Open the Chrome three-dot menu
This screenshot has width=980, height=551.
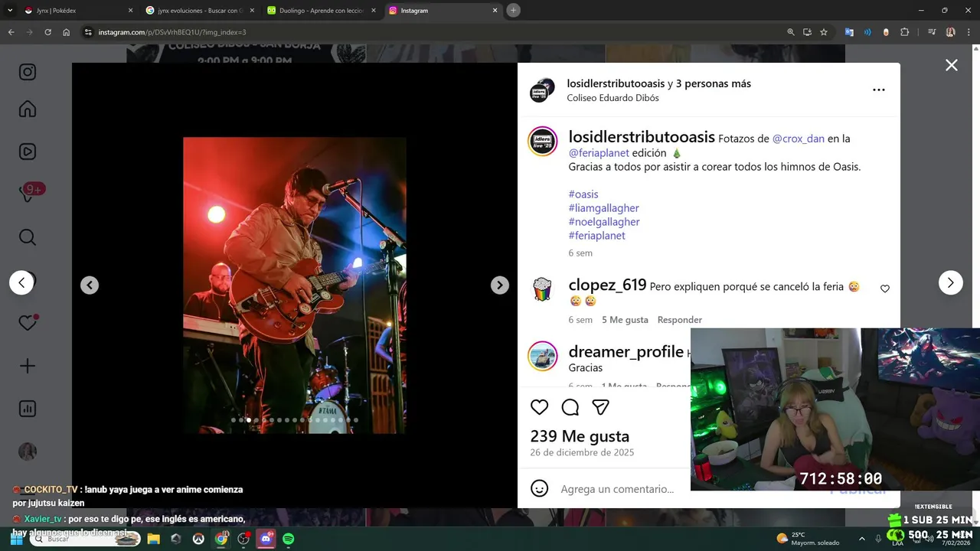click(969, 32)
